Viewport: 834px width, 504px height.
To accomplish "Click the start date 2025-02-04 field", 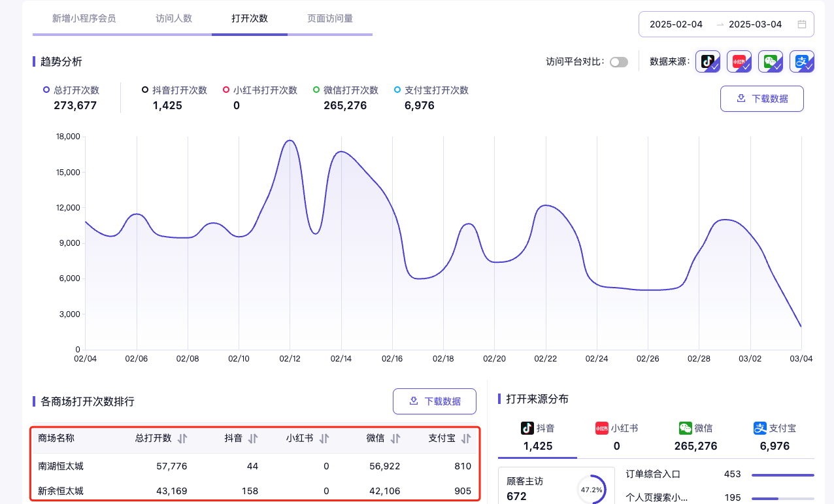I will pyautogui.click(x=676, y=24).
